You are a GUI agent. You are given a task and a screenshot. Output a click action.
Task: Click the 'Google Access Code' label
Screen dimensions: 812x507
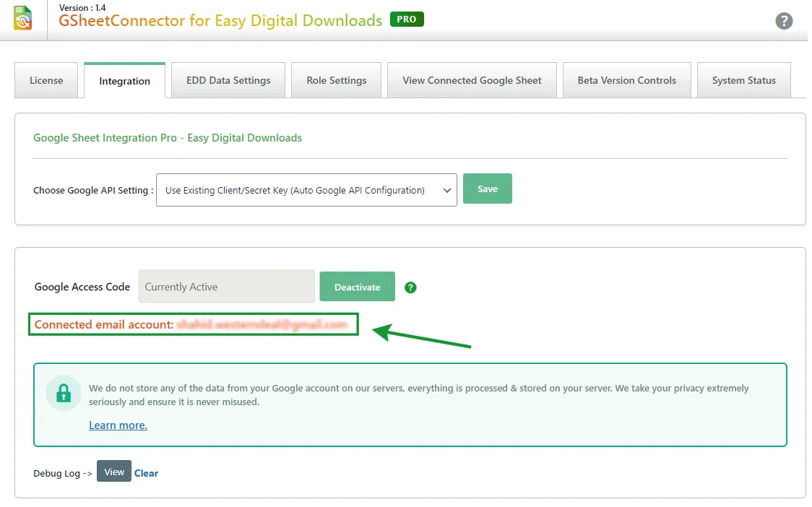coord(82,287)
